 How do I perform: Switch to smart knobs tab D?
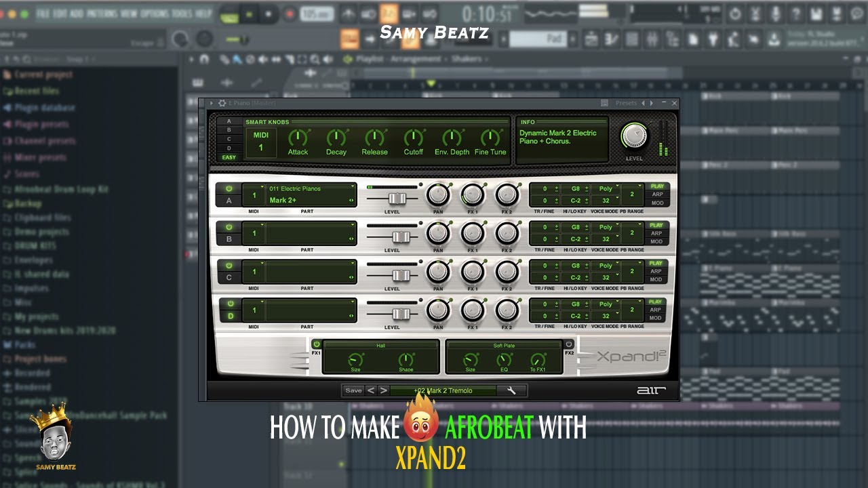pos(229,148)
